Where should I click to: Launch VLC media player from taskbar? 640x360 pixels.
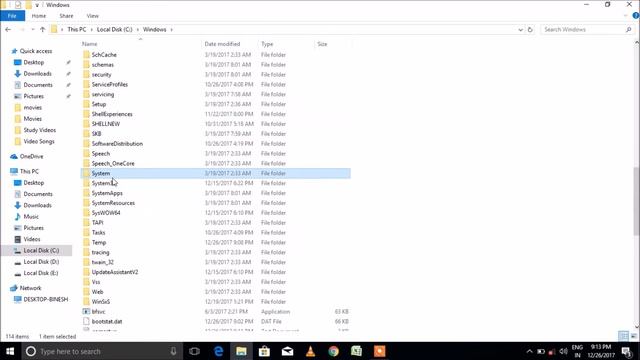(x=311, y=351)
